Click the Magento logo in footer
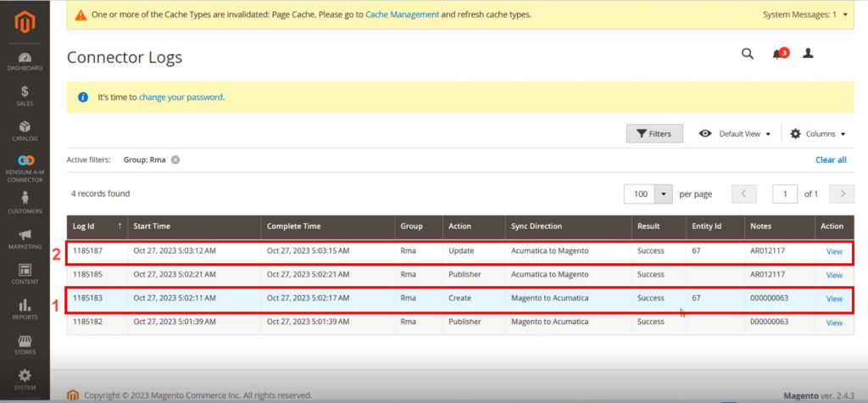868x403 pixels. point(73,395)
